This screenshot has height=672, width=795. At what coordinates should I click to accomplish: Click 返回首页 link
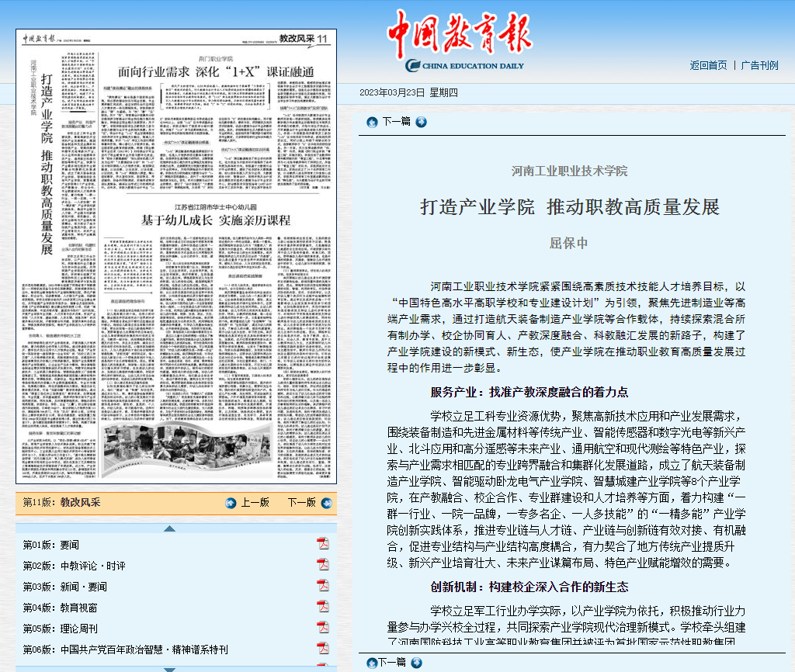(x=708, y=65)
